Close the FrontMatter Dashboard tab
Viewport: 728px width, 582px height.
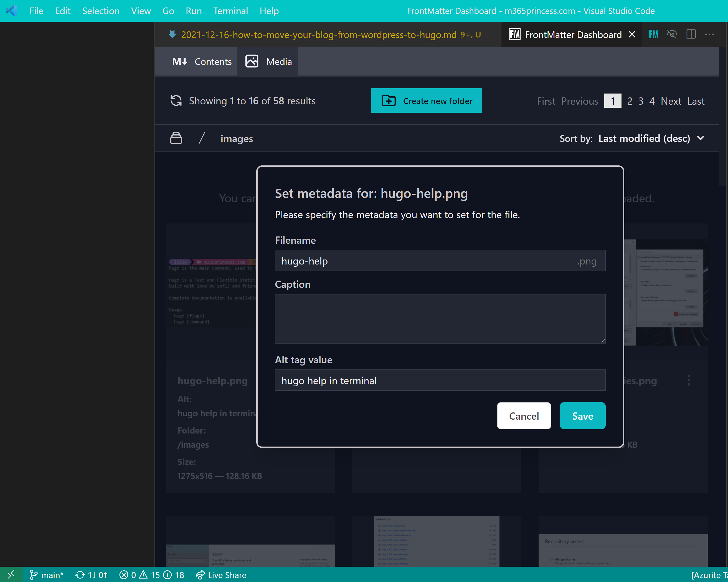[632, 34]
